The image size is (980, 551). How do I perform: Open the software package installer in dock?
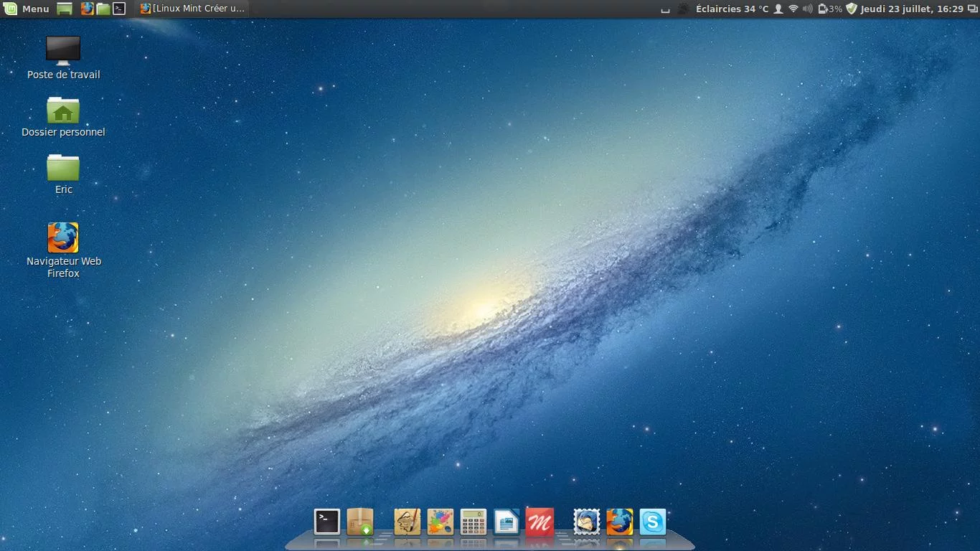coord(360,522)
